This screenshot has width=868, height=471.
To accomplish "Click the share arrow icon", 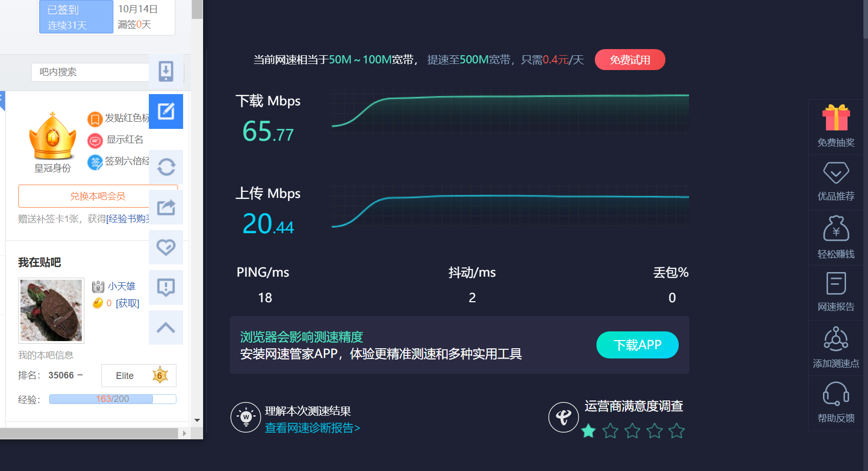I will click(x=166, y=207).
